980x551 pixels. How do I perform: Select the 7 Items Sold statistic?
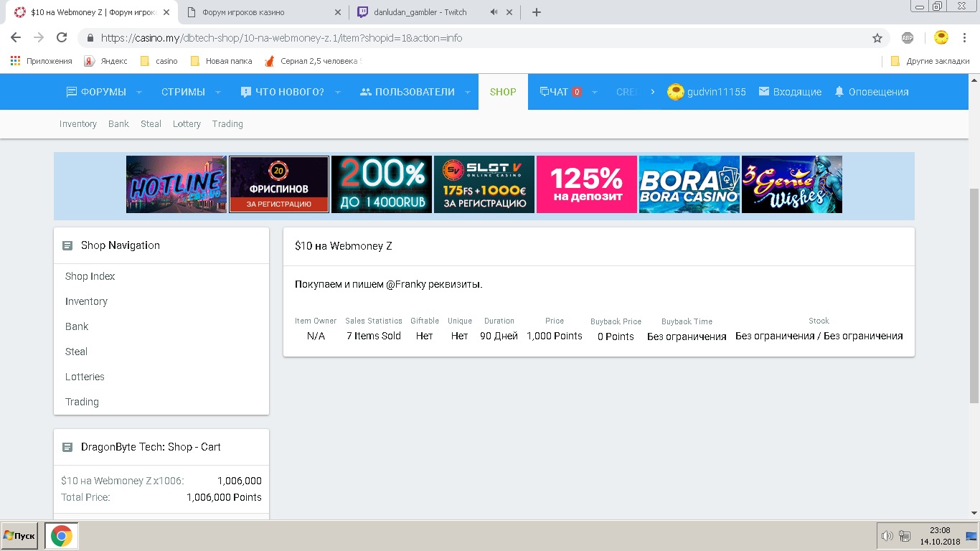[374, 336]
